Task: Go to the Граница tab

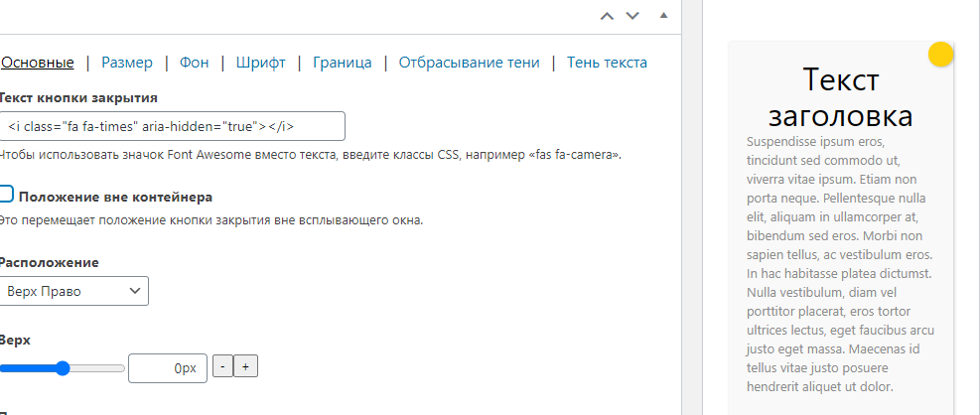Action: [x=343, y=63]
